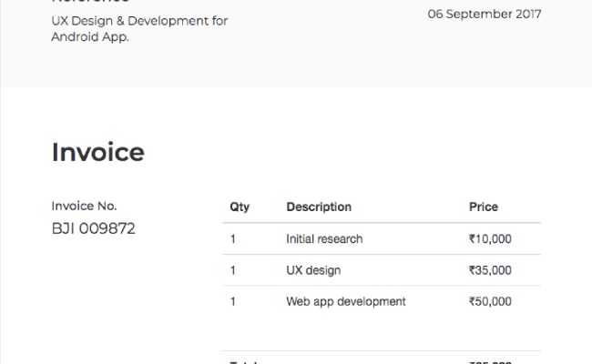Click the ₹50,000 price value

(x=490, y=301)
